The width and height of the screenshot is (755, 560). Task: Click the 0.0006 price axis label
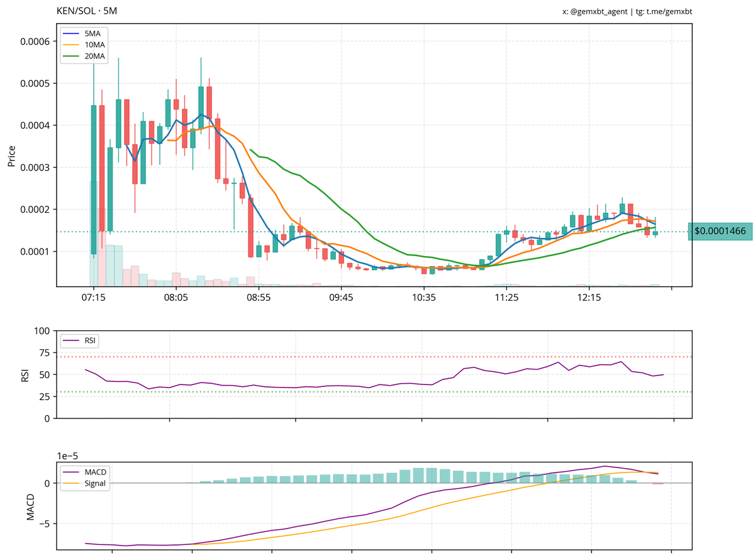35,42
